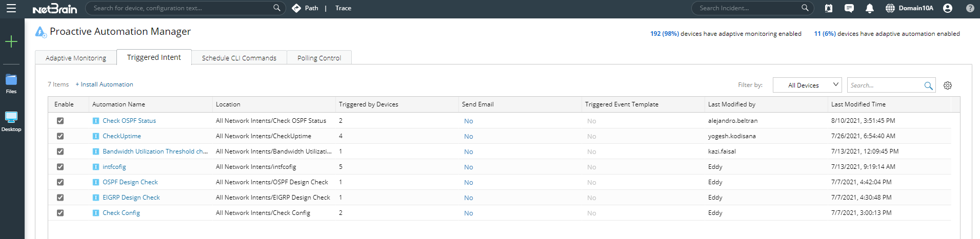The height and width of the screenshot is (239, 980).
Task: Disable the Check OSPF Status automation checkbox
Action: [x=61, y=121]
